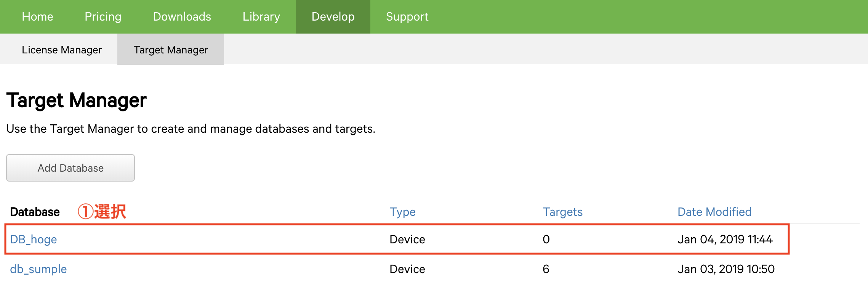Open the Library section
Viewport: 868px width, 296px height.
(x=261, y=17)
